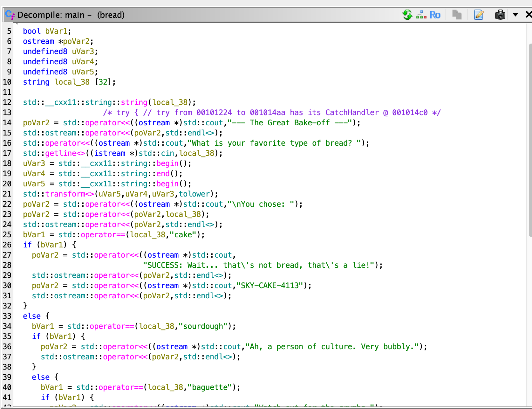Toggle the Ro read-only eliminate button

coord(435,15)
